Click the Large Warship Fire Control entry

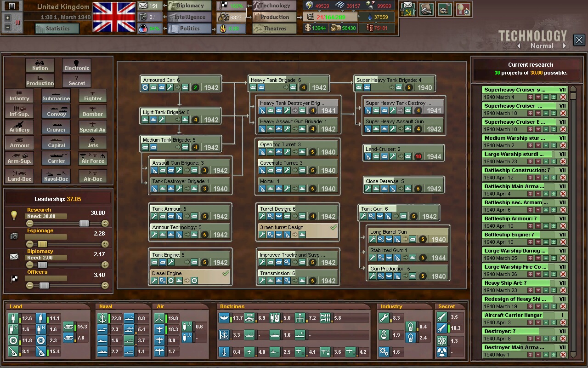(x=525, y=270)
